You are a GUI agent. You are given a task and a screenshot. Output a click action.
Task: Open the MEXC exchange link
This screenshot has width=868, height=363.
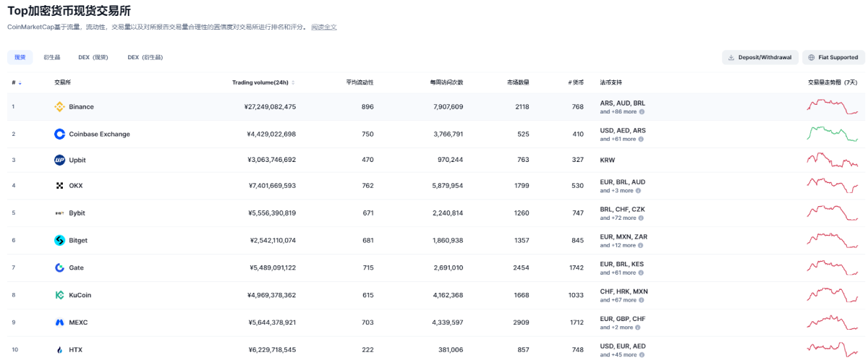[78, 323]
